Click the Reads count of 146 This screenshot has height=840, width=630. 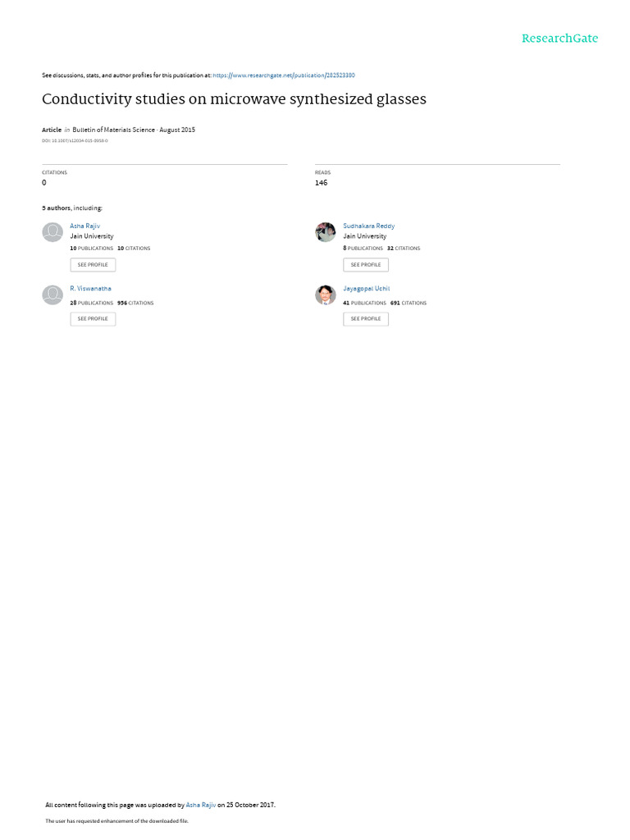point(321,183)
